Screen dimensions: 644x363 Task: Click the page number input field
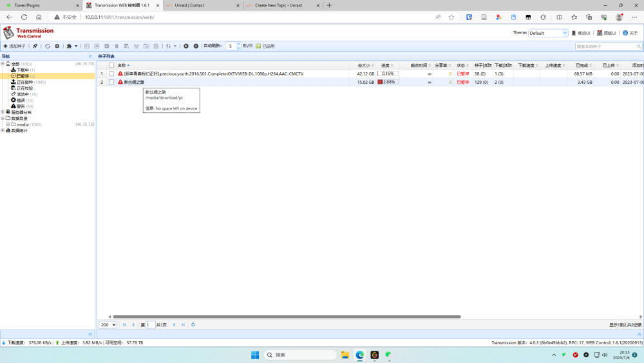[x=150, y=325]
